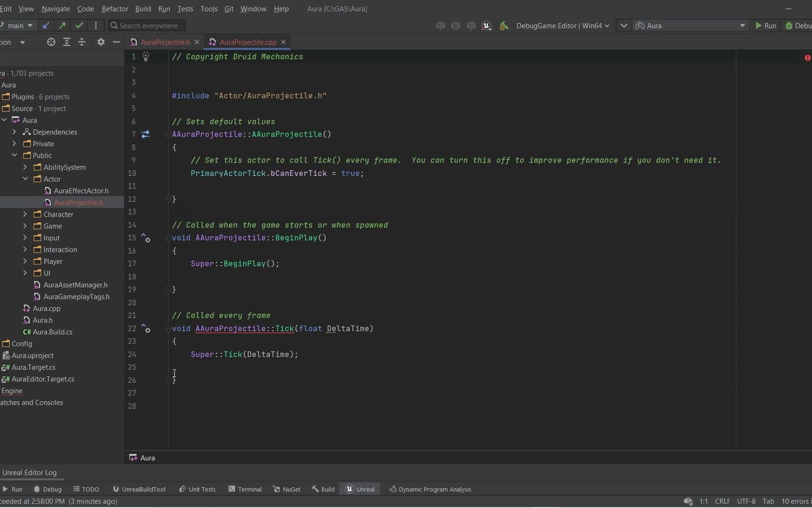The height and width of the screenshot is (508, 812).
Task: Click the Search everywhere field
Action: click(x=148, y=26)
